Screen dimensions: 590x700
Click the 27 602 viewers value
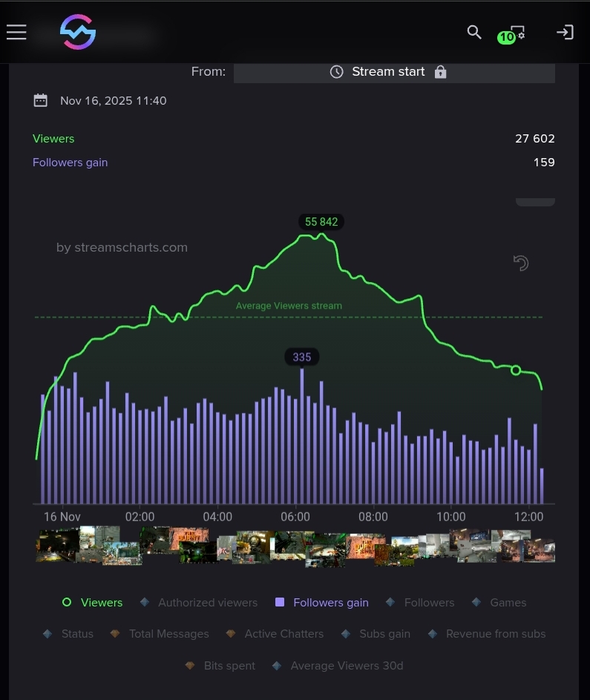tap(534, 138)
